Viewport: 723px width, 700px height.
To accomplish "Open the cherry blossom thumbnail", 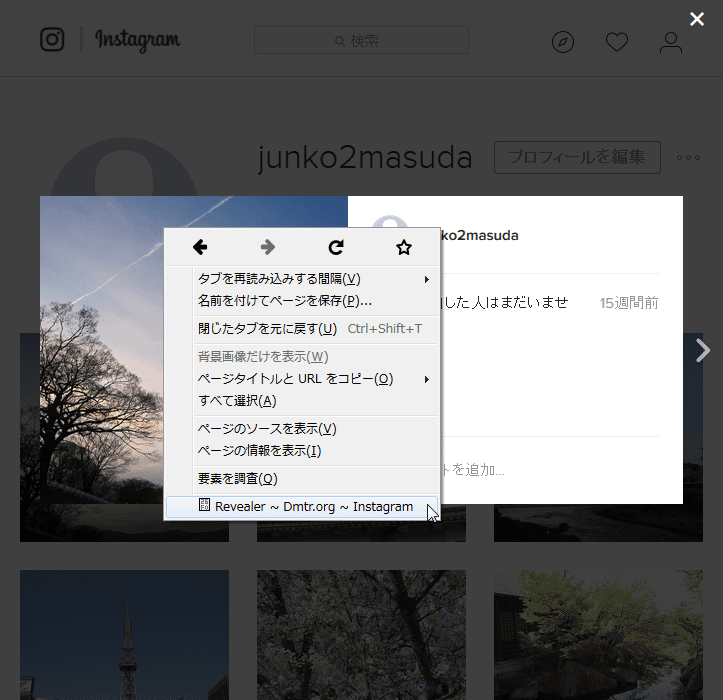I will pyautogui.click(x=361, y=635).
